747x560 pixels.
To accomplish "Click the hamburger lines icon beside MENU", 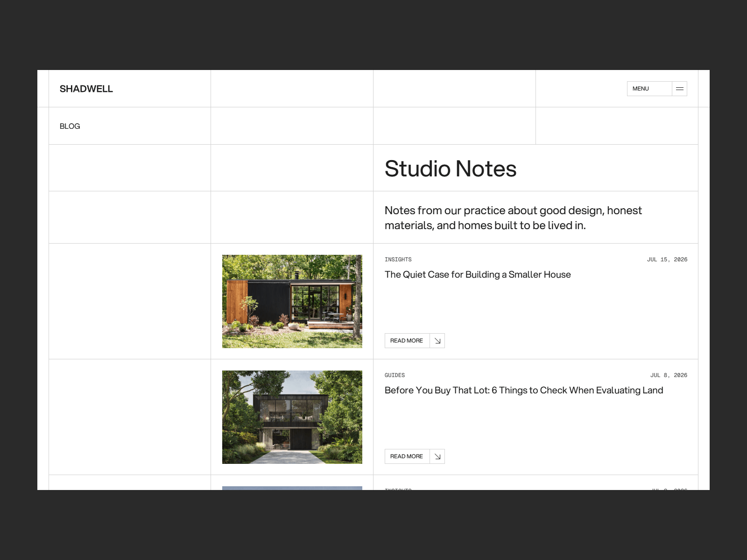I will (x=680, y=89).
